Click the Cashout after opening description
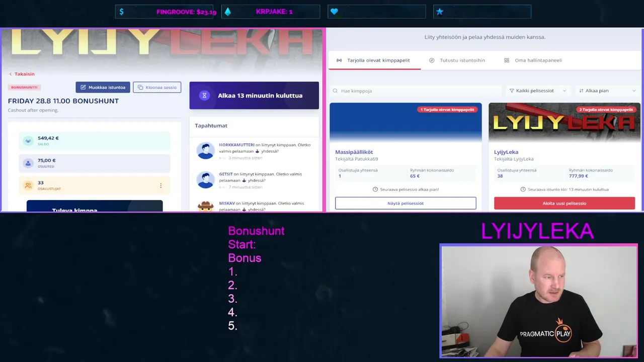The height and width of the screenshot is (362, 644). [x=33, y=110]
